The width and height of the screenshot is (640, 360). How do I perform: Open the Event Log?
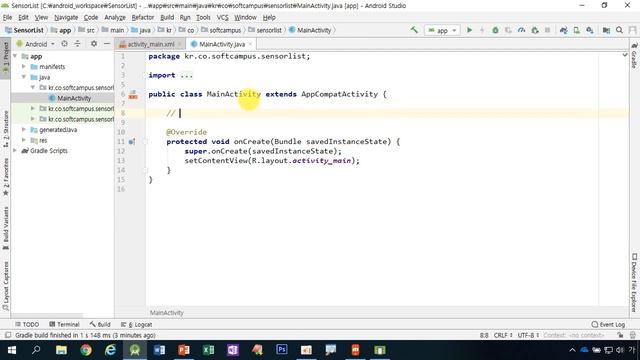pos(608,324)
